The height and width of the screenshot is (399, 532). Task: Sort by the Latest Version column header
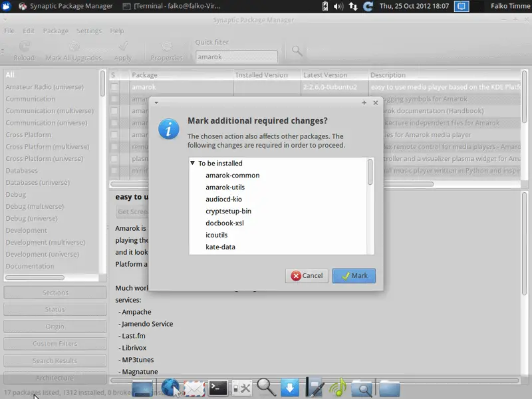coord(334,75)
